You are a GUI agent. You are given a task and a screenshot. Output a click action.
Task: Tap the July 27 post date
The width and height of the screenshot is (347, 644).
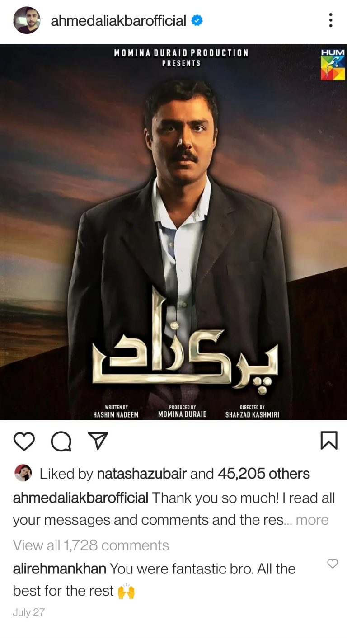[x=29, y=613]
